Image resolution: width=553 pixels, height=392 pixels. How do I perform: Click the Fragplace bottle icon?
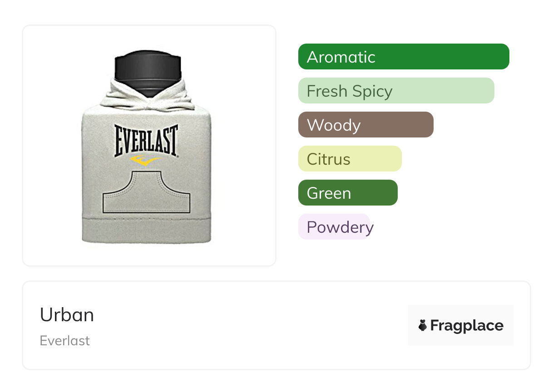423,325
